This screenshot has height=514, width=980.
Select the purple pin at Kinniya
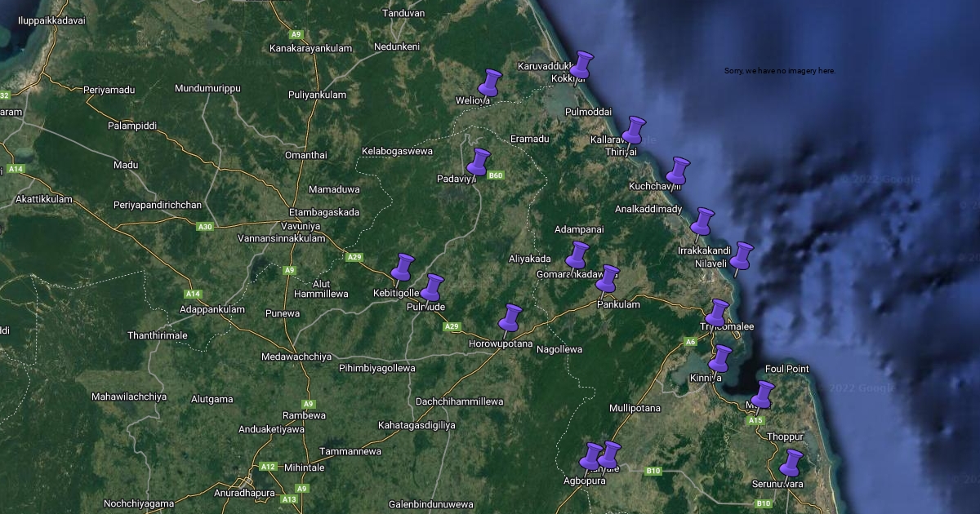(720, 358)
